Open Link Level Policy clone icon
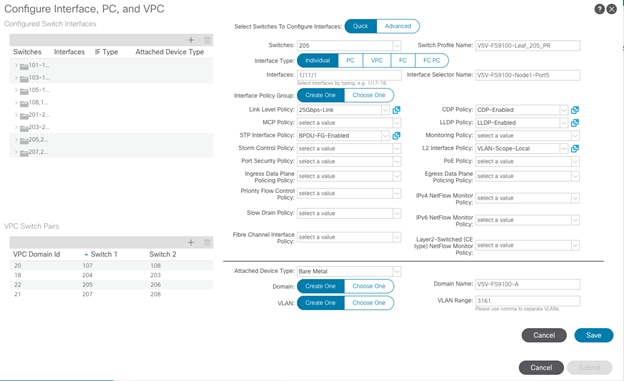This screenshot has width=624, height=381. click(x=396, y=110)
